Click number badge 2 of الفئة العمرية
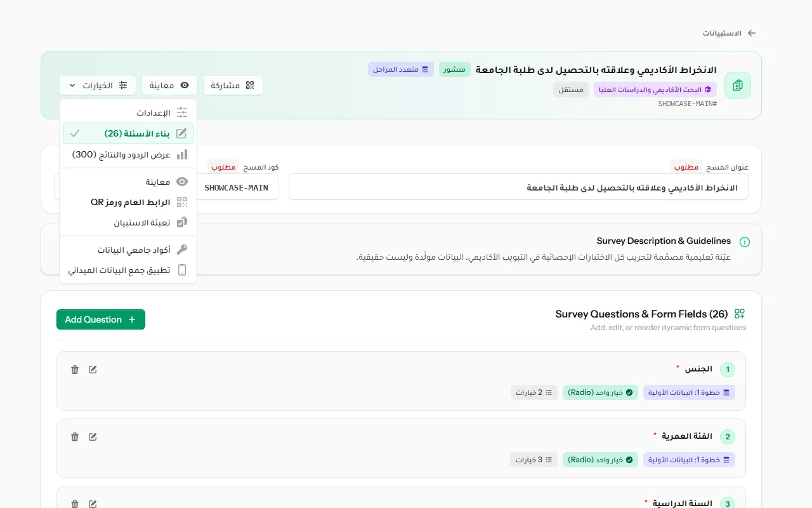812x508 pixels. (728, 437)
